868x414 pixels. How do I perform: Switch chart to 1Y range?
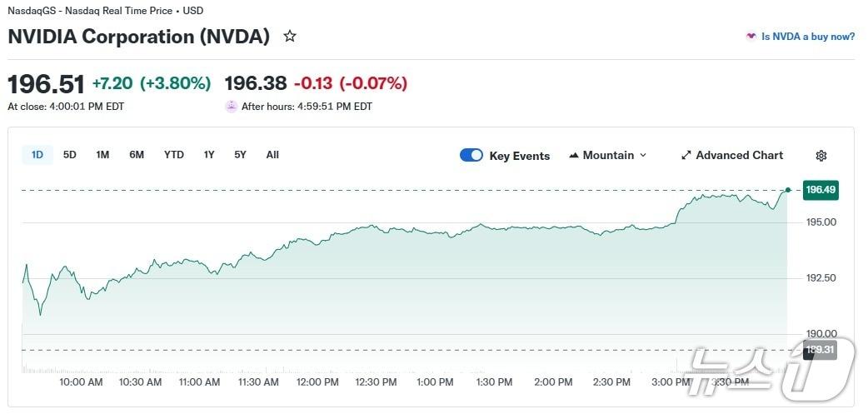tap(209, 155)
